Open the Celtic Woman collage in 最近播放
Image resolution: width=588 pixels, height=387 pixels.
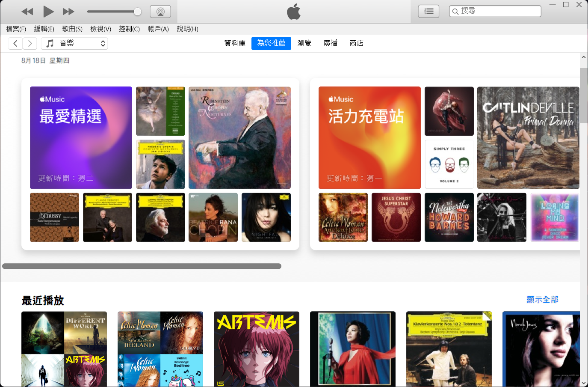point(160,349)
